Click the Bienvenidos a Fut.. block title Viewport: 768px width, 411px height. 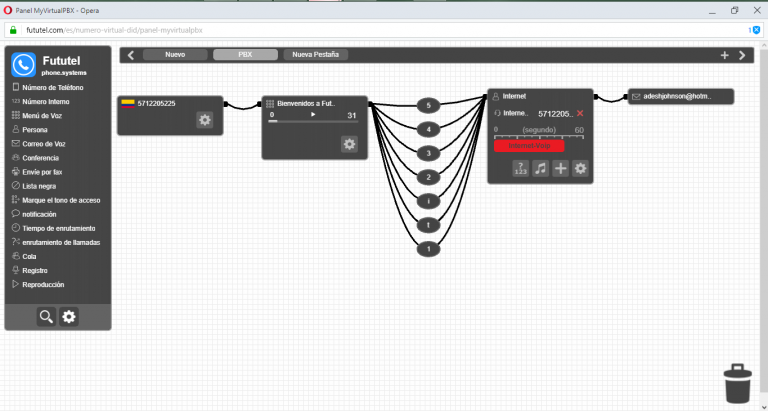(x=306, y=103)
